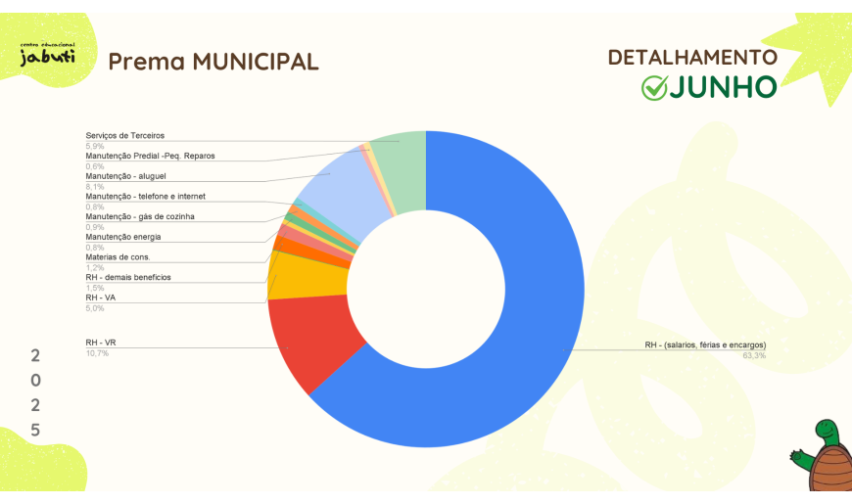Select the 'Materias de cons.' label
The width and height of the screenshot is (852, 504).
click(x=118, y=256)
